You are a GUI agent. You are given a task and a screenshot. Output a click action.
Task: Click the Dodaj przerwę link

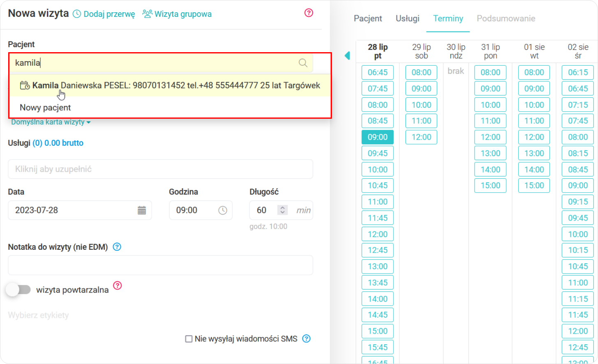[109, 14]
